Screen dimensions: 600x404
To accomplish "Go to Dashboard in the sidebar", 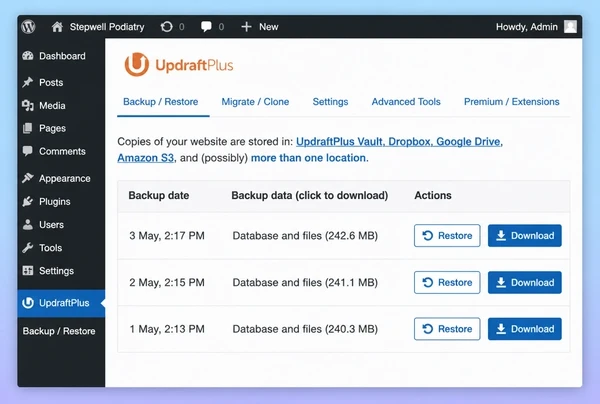I will coord(62,56).
